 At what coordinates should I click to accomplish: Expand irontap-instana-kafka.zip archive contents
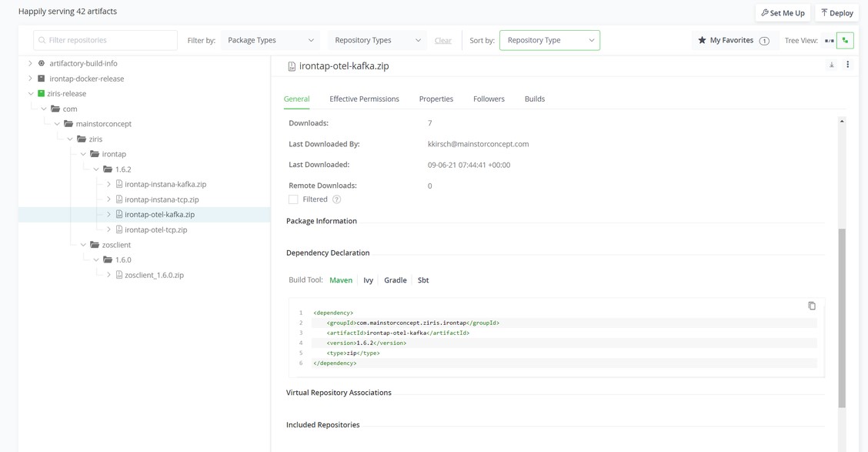109,184
